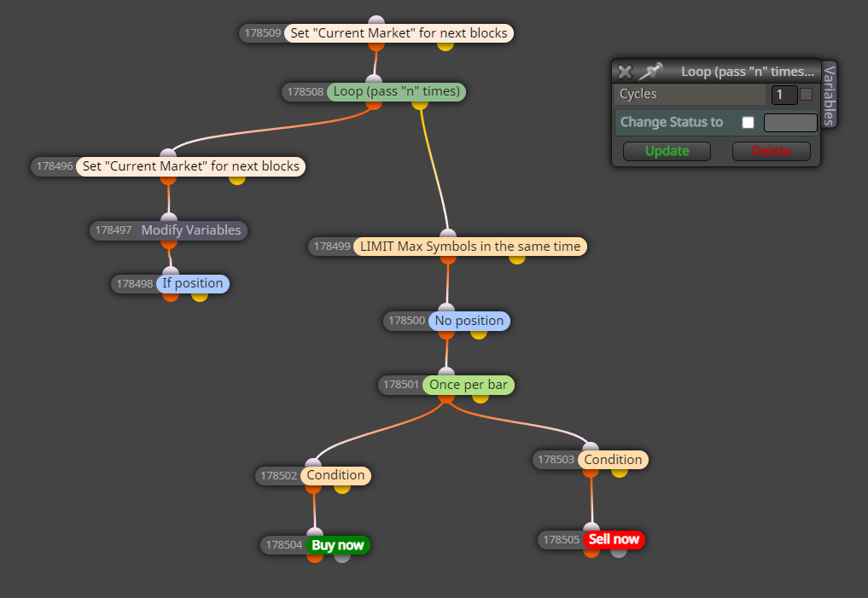Screen dimensions: 868x598
Task: Click the green Update button
Action: pyautogui.click(x=667, y=151)
